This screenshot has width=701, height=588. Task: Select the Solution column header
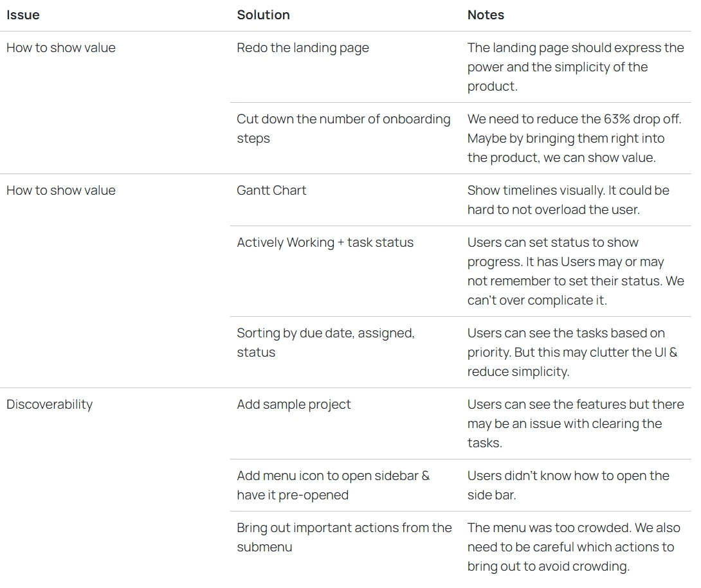click(263, 15)
